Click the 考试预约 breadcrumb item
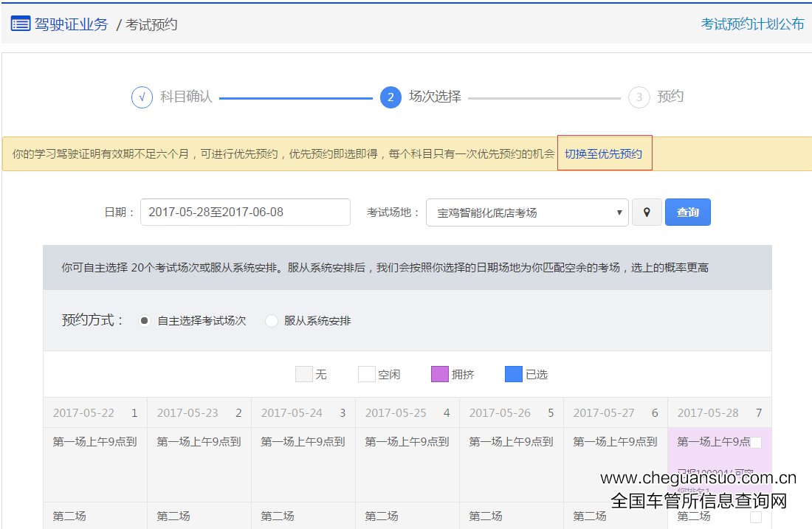 point(151,24)
